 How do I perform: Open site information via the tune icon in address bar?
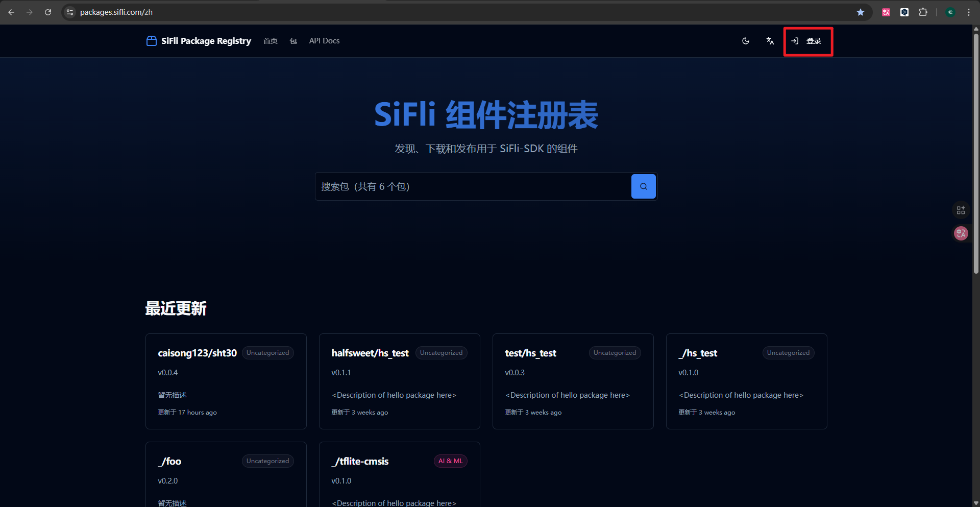point(69,12)
